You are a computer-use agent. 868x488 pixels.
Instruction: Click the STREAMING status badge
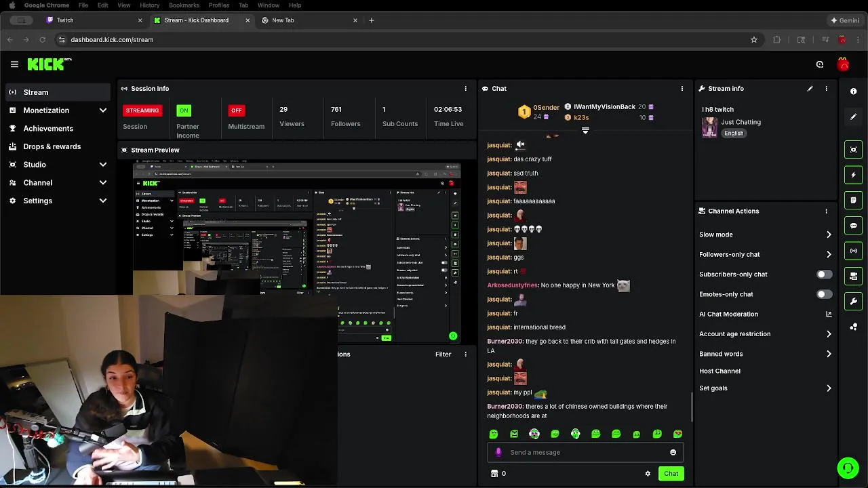click(142, 110)
